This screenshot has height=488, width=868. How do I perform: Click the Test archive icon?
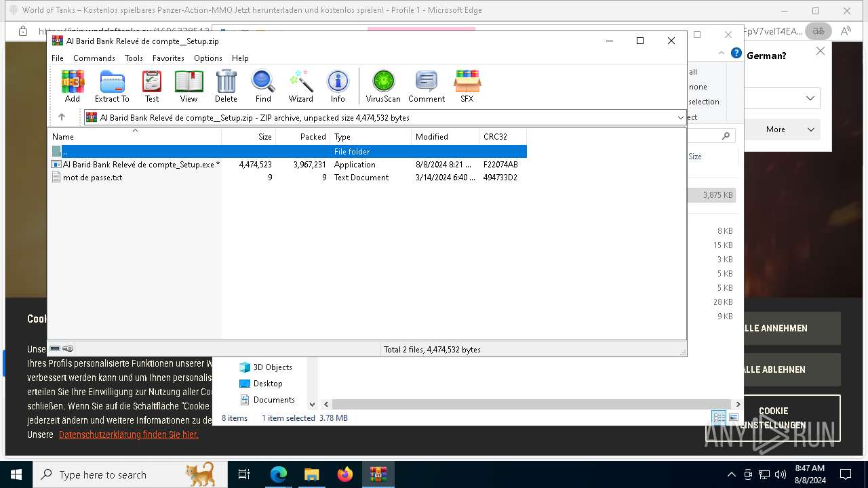coord(152,86)
